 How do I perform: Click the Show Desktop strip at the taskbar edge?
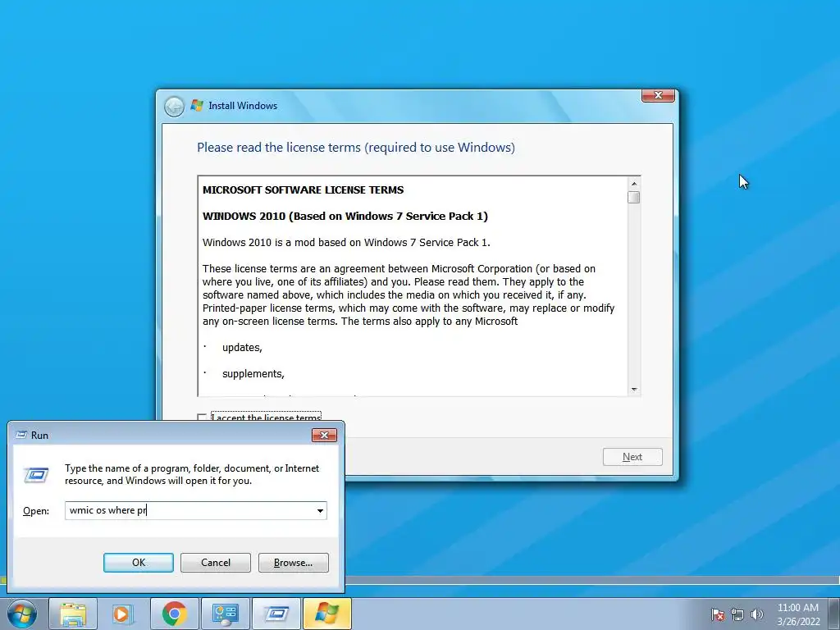[x=836, y=614]
